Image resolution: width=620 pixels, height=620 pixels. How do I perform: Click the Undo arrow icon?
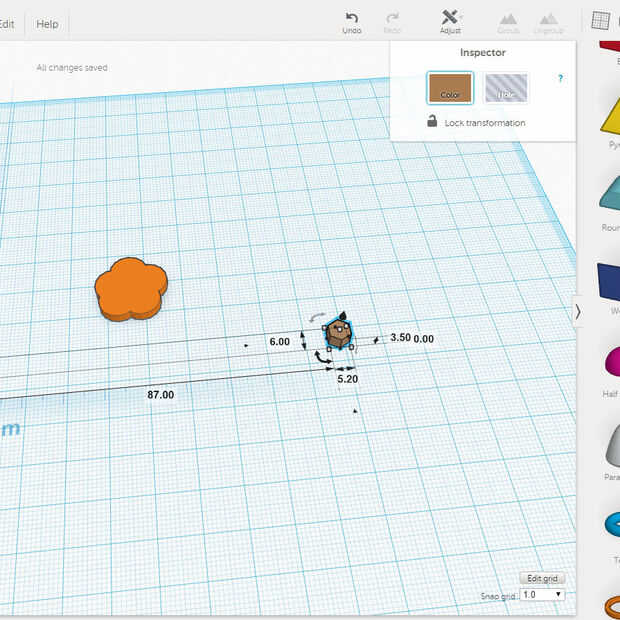pos(352,18)
